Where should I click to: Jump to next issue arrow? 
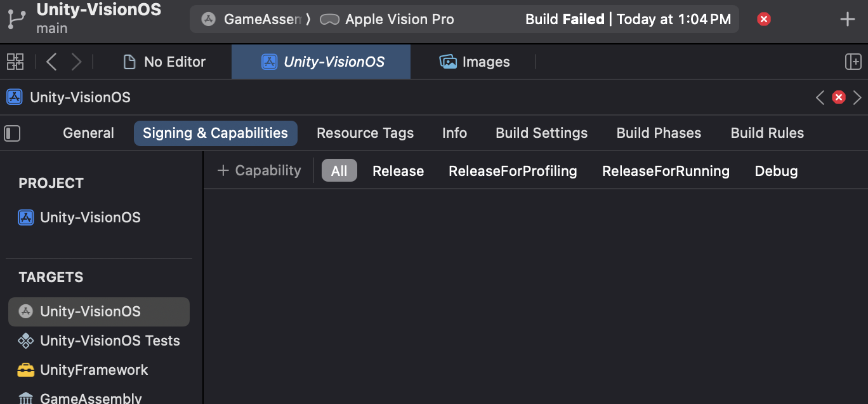[857, 97]
